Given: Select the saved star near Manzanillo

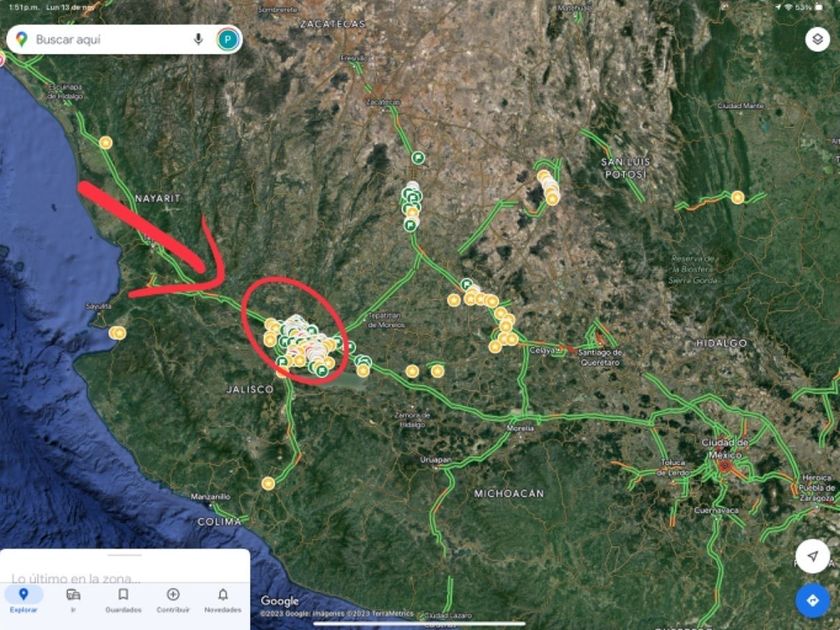Looking at the screenshot, I should [x=268, y=484].
